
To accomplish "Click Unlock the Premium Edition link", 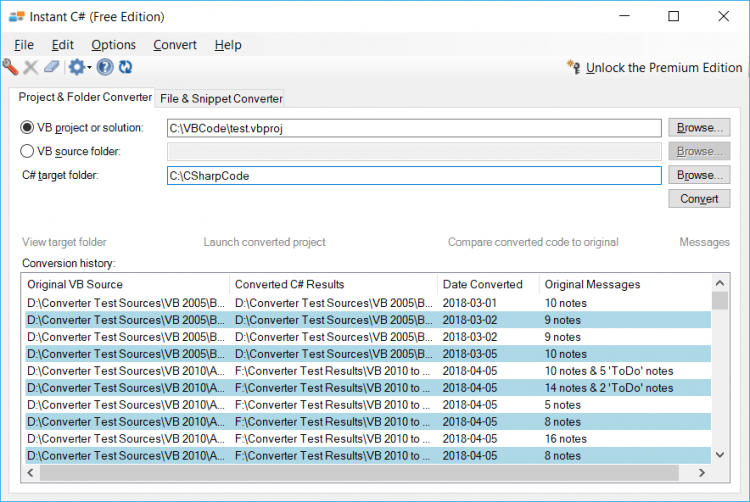I will [x=664, y=68].
